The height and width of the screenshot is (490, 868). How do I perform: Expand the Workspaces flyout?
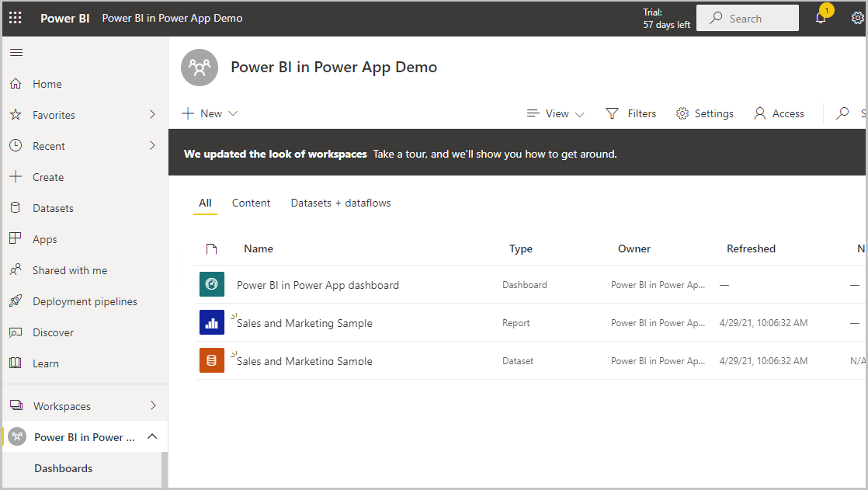tap(152, 405)
